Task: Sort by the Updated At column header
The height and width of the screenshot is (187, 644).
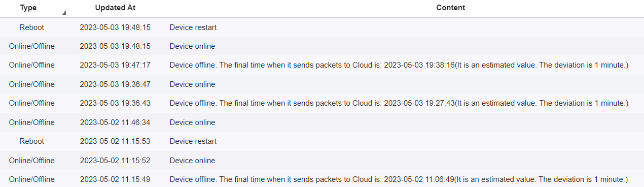Action: [115, 8]
